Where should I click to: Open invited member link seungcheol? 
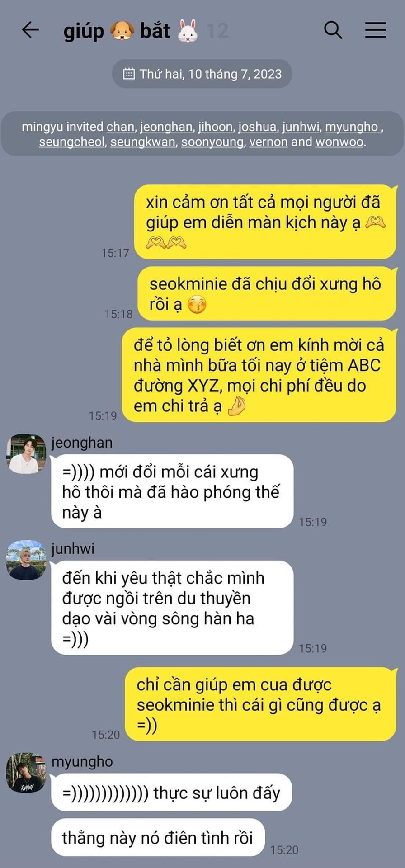tap(71, 142)
